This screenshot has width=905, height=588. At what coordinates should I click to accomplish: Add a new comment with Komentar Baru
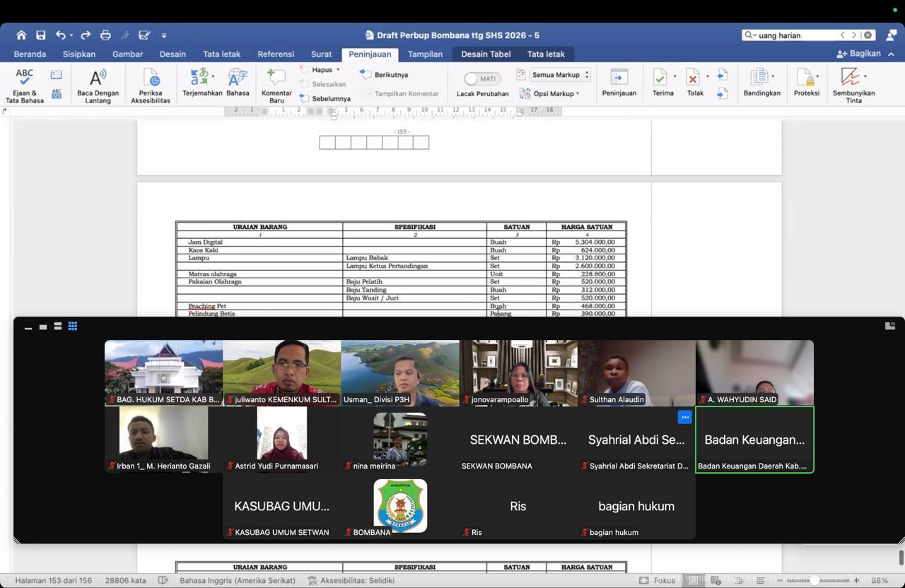click(276, 78)
